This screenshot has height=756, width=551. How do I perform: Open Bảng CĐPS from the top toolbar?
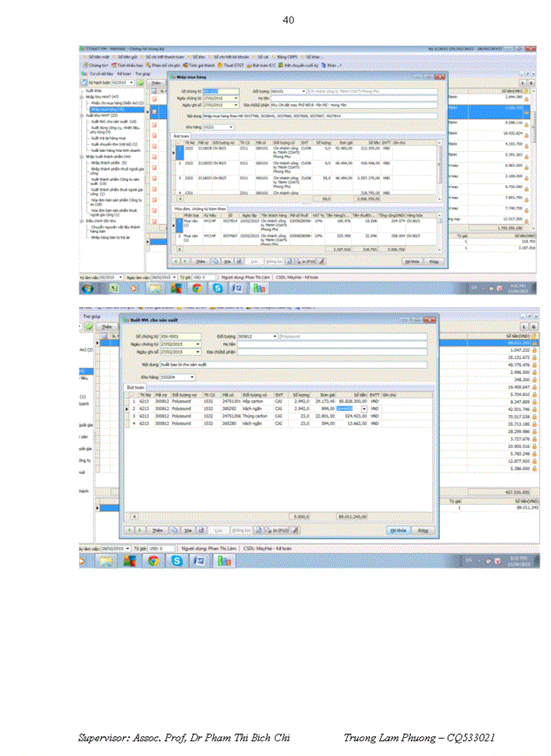[284, 57]
